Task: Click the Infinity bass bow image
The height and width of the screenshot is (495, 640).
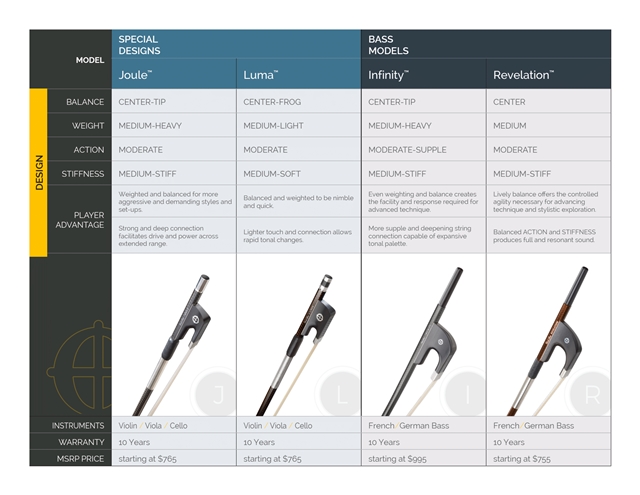Action: pos(424,335)
